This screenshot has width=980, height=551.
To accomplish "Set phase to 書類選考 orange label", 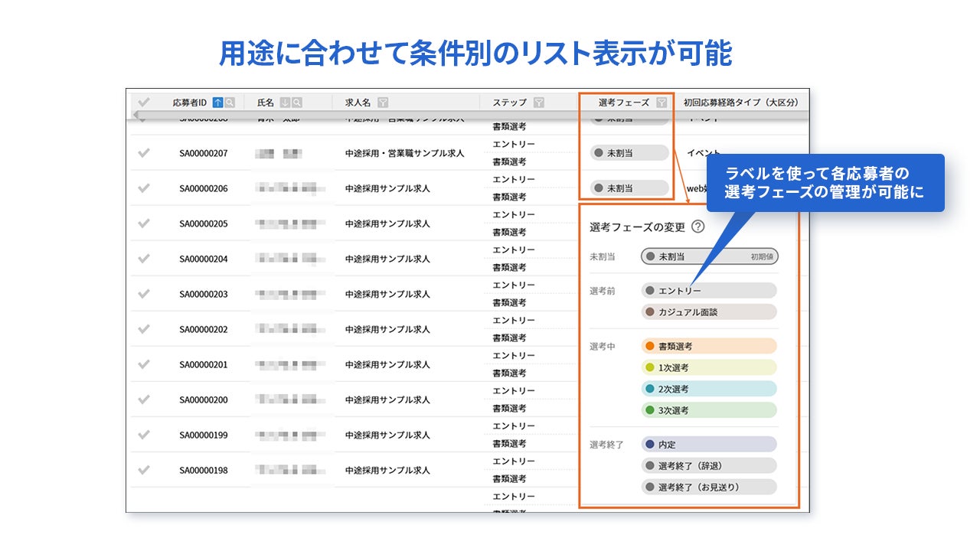I will pyautogui.click(x=709, y=346).
